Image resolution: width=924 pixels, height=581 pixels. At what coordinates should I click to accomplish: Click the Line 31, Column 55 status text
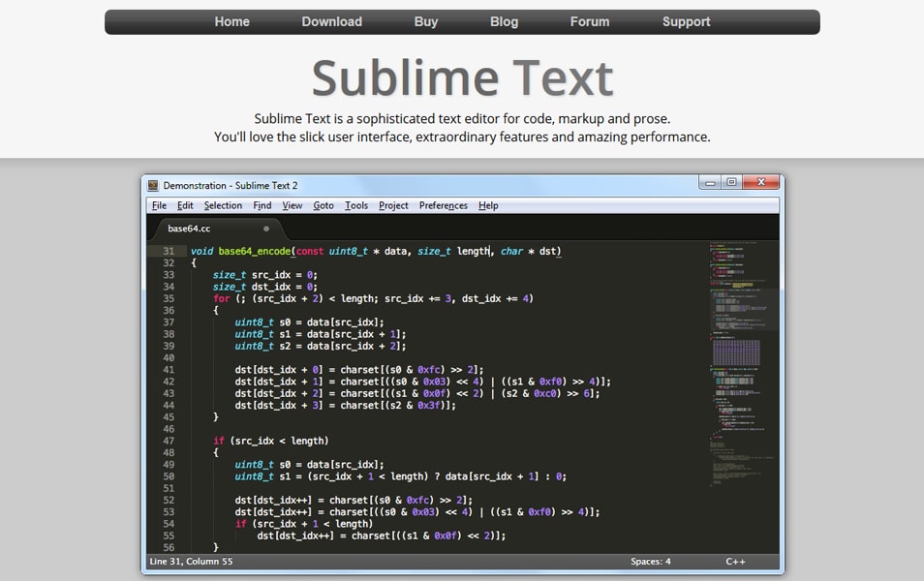[x=191, y=562]
